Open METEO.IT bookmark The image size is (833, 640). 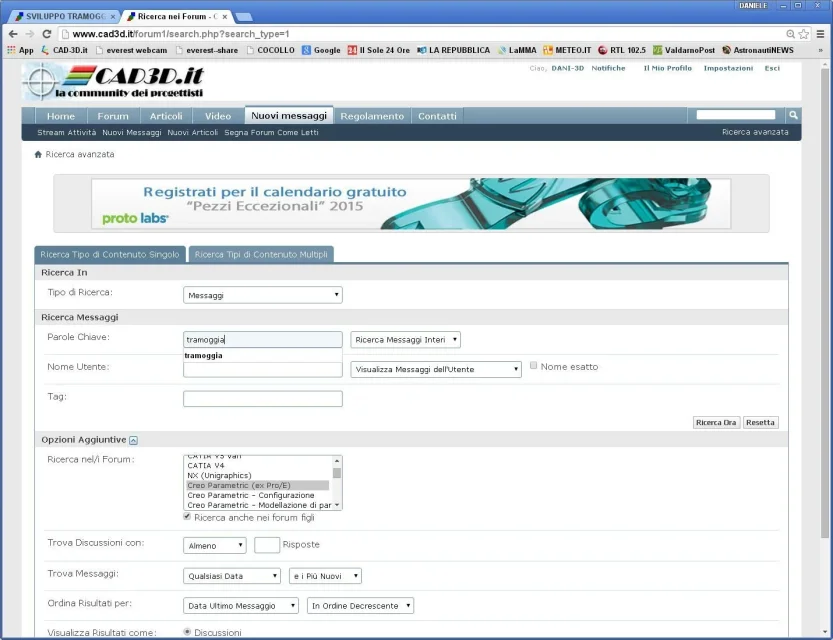[567, 50]
